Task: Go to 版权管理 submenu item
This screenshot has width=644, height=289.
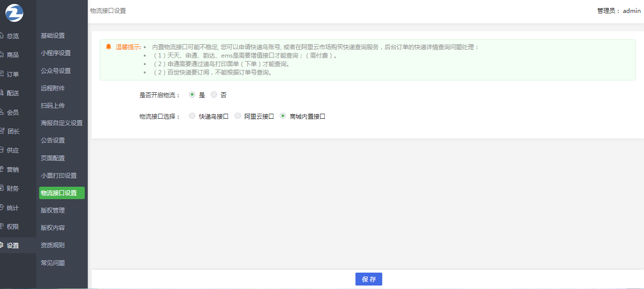Action: [53, 211]
